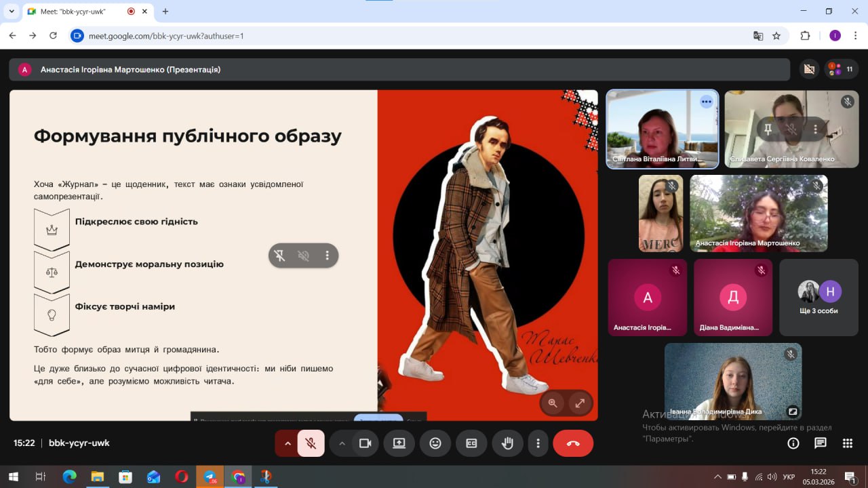Select Світлана Віталіївна's video tile
The width and height of the screenshot is (868, 488).
coord(662,129)
